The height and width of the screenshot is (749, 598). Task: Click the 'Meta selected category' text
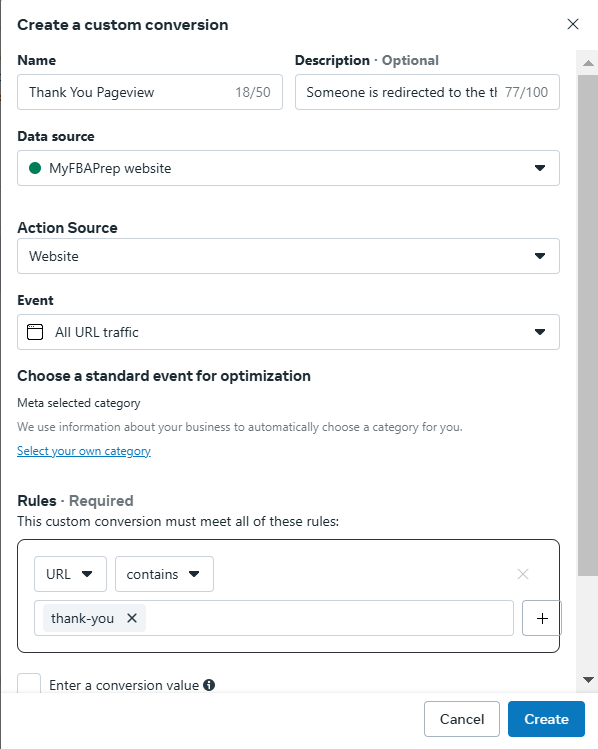point(79,403)
